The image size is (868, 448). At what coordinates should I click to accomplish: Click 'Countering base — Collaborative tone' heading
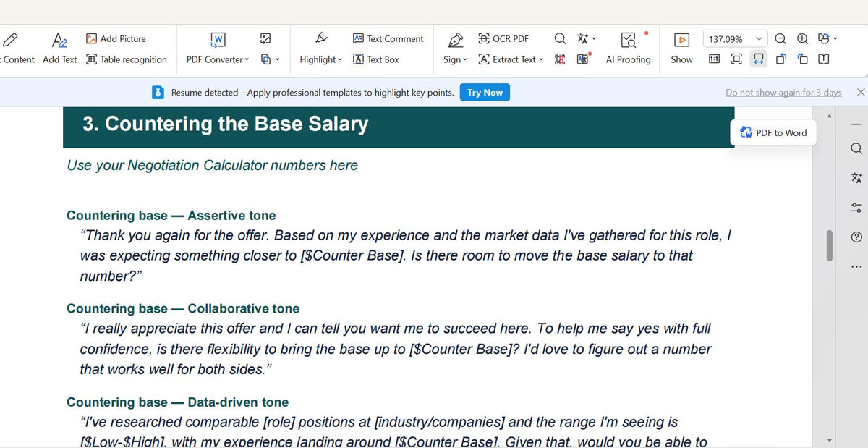pos(183,309)
